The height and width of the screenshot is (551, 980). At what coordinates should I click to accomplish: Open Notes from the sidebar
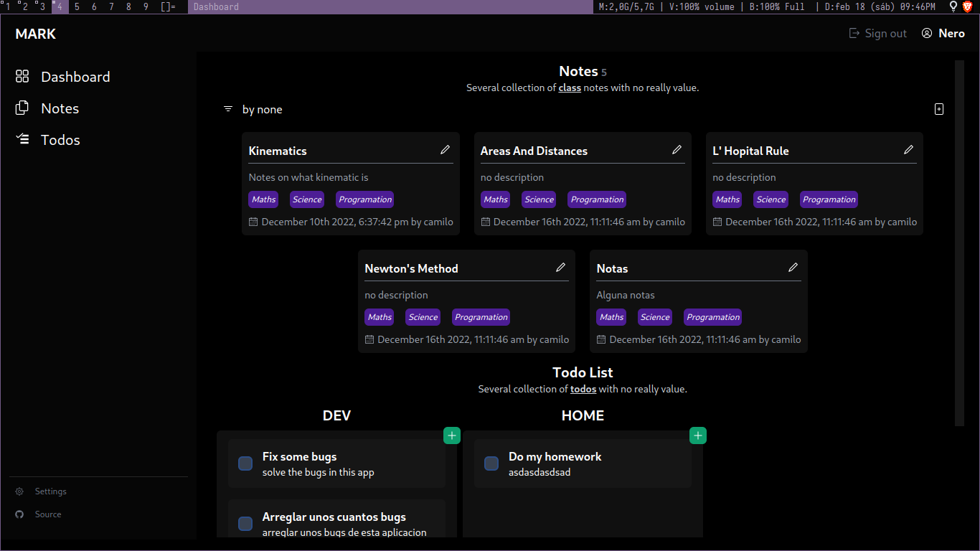pyautogui.click(x=60, y=108)
